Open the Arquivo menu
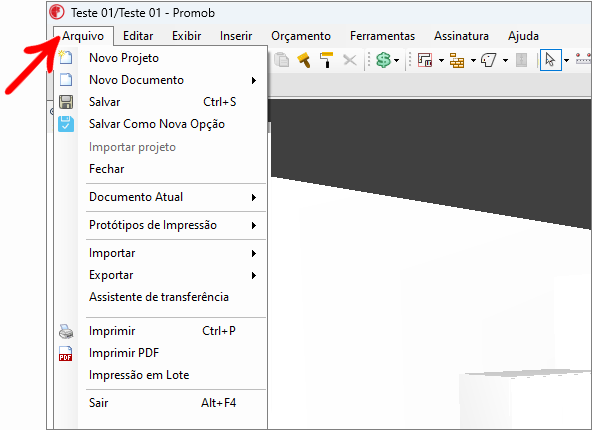 point(83,36)
